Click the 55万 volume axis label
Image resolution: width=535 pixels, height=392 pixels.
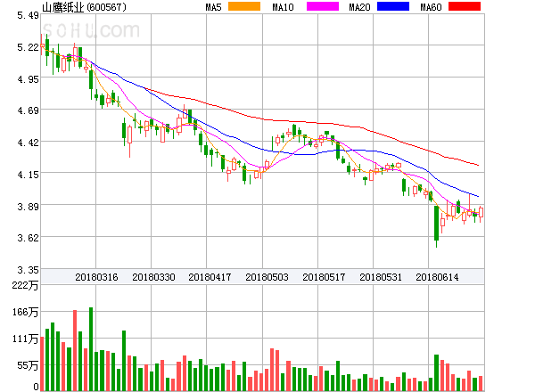(29, 366)
